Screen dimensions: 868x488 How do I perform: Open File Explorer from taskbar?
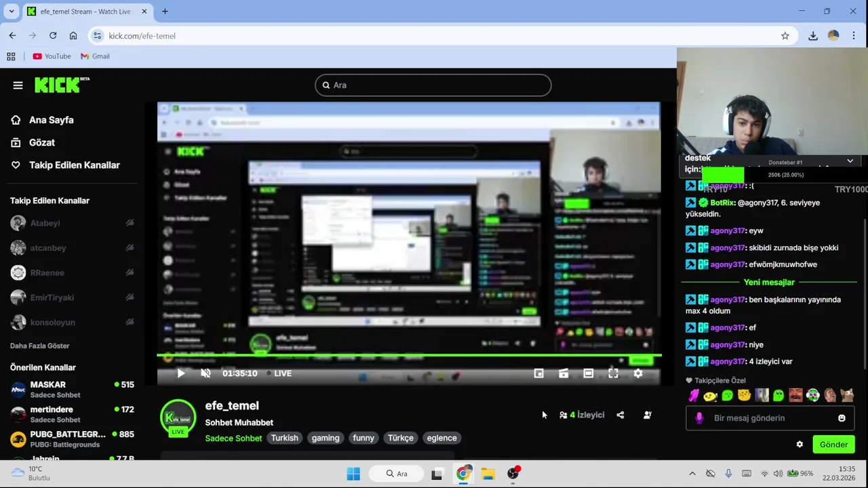point(488,474)
